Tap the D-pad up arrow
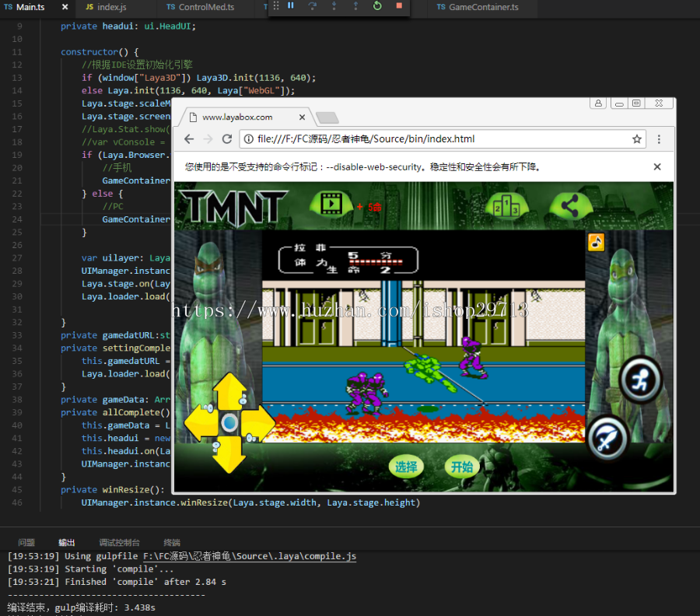The image size is (700, 616). (229, 390)
